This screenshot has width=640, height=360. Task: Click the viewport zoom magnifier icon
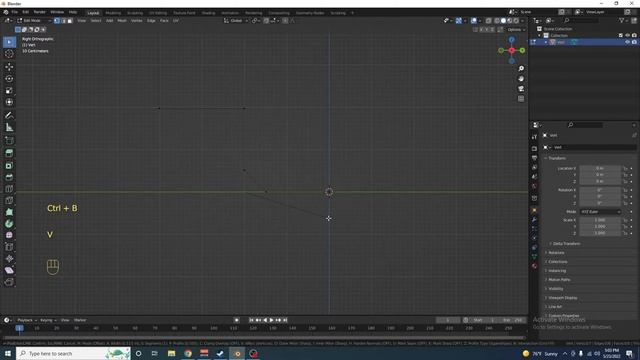pos(521,69)
